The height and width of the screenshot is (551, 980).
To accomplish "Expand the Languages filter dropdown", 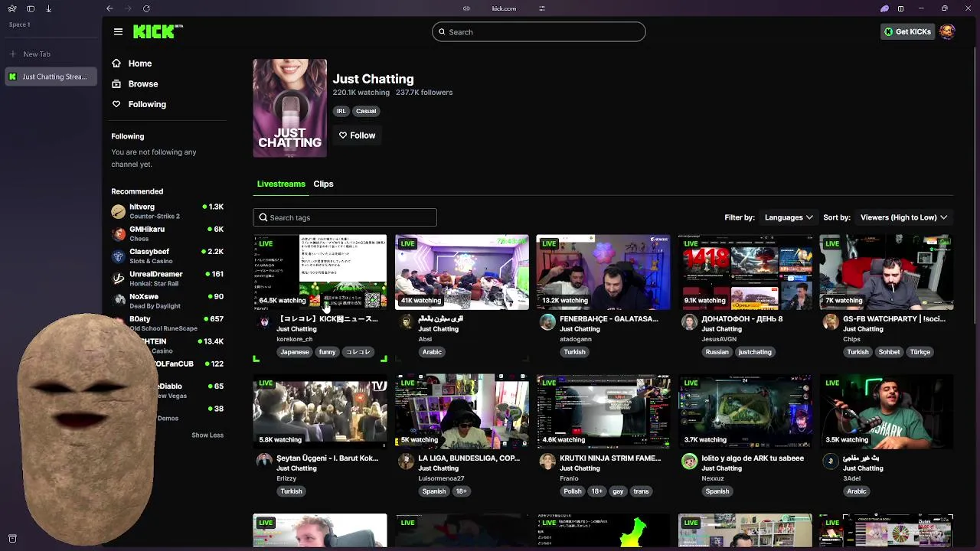I will 789,217.
